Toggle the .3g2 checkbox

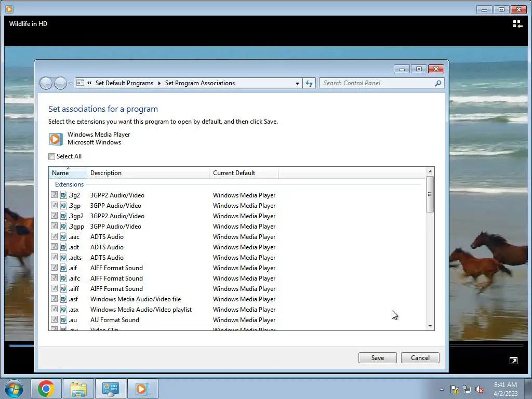[x=54, y=195]
